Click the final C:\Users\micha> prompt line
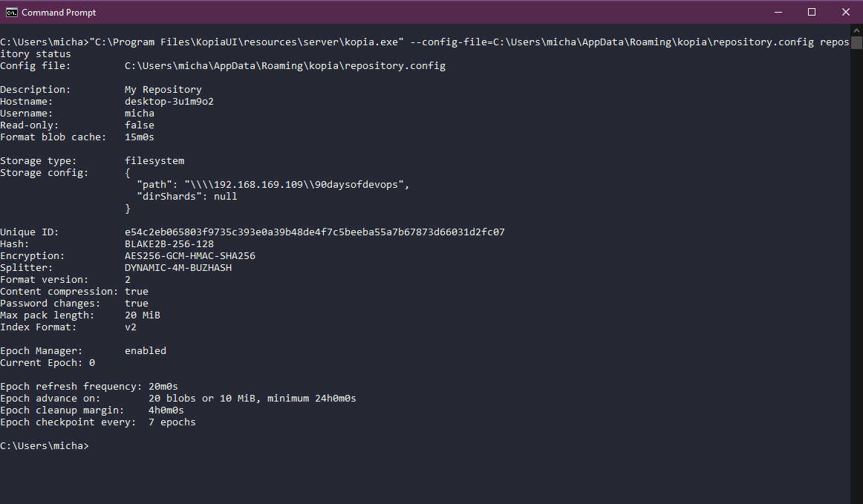The height and width of the screenshot is (504, 863). [45, 446]
